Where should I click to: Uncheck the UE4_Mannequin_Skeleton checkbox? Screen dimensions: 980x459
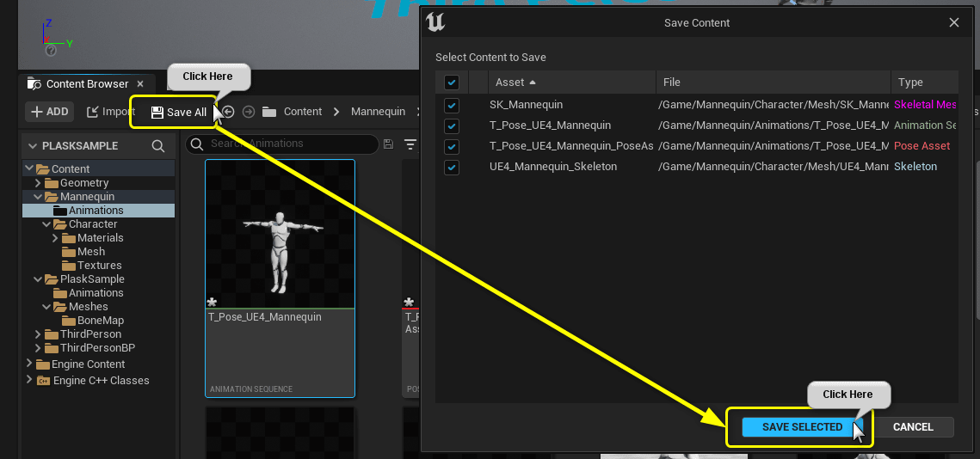click(x=451, y=167)
